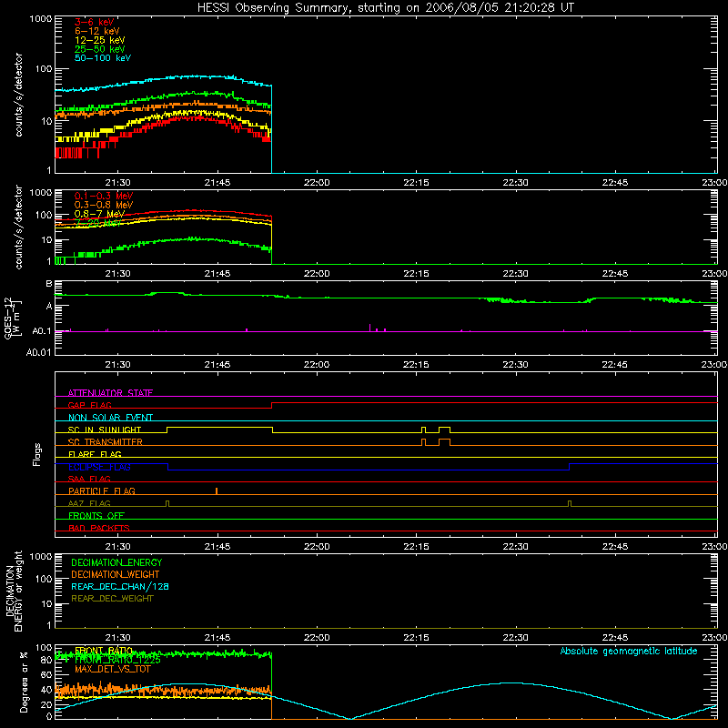
Task: Click the REAR_DEC_CHAN/128 legend label
Action: [x=120, y=586]
